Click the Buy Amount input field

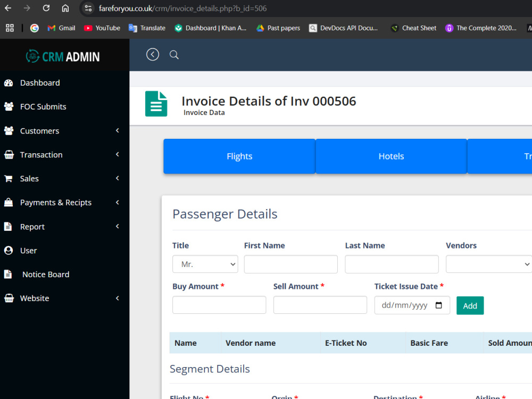pyautogui.click(x=219, y=305)
